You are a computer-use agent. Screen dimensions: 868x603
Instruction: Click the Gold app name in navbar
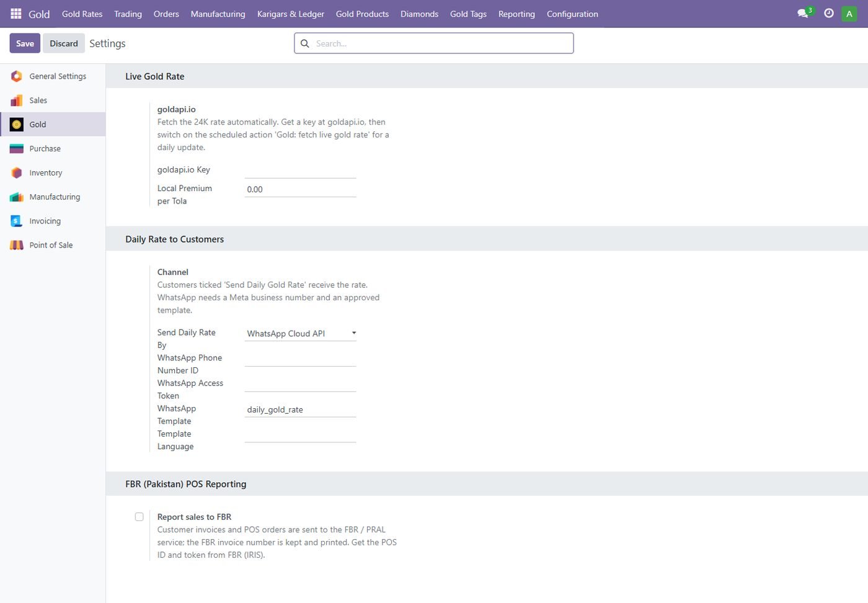(39, 14)
